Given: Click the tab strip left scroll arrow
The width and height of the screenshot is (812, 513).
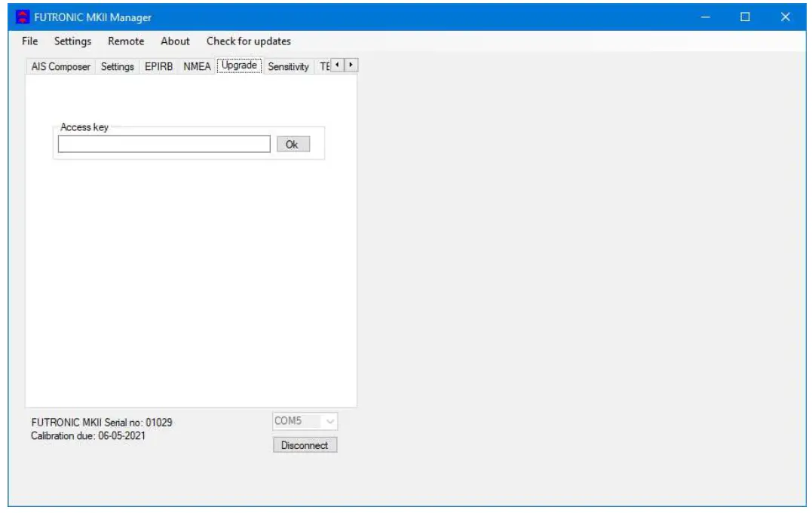Looking at the screenshot, I should pos(337,66).
